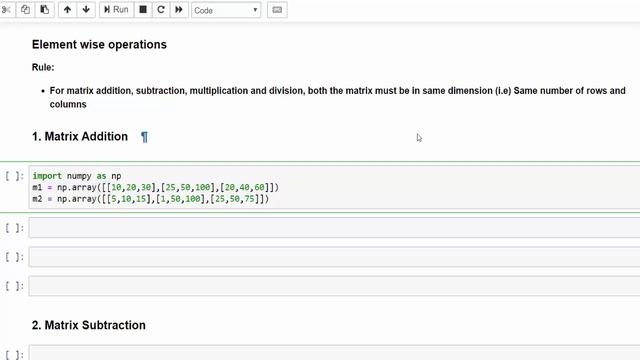Click the 'Rule:' label text

pos(43,67)
